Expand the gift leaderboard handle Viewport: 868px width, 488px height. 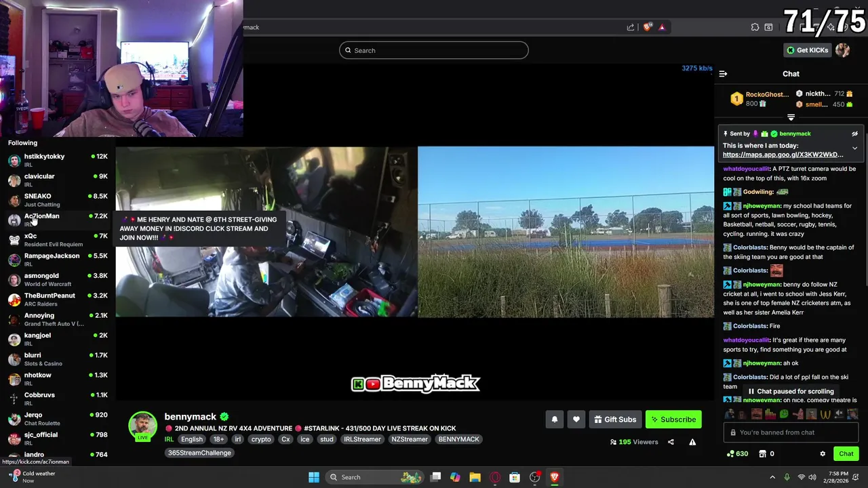coord(791,118)
